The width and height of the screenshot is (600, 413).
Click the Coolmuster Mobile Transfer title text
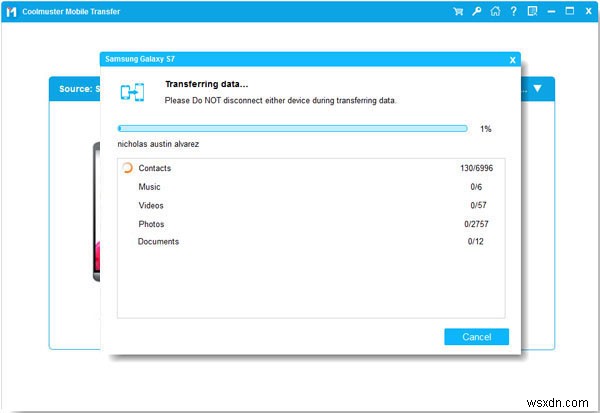pyautogui.click(x=71, y=11)
